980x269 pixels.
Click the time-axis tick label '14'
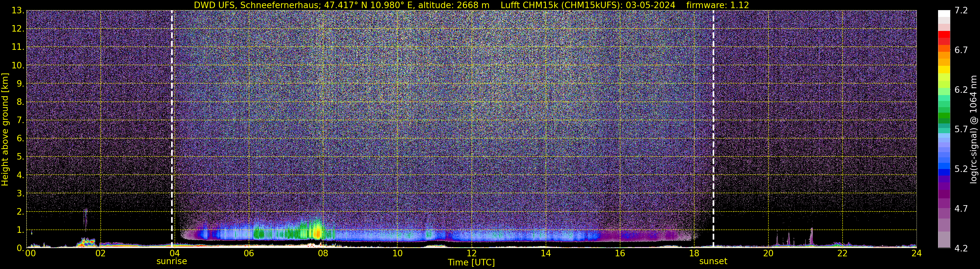545,253
